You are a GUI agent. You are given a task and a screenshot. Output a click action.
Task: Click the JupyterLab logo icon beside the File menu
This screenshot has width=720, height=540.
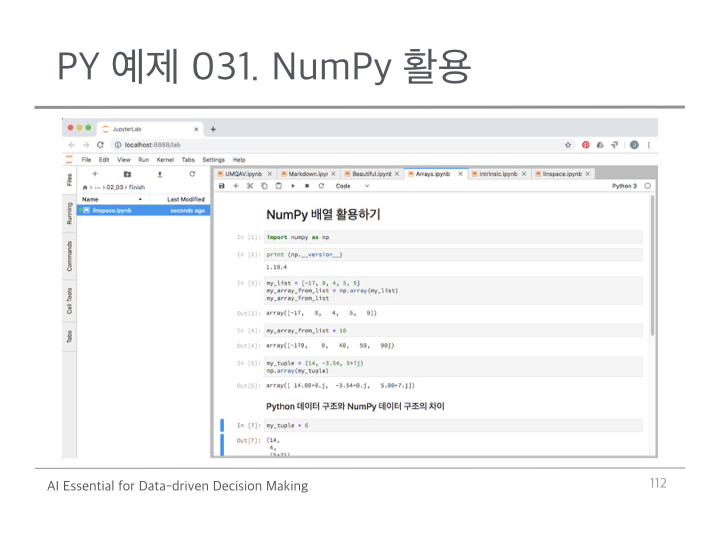point(69,160)
